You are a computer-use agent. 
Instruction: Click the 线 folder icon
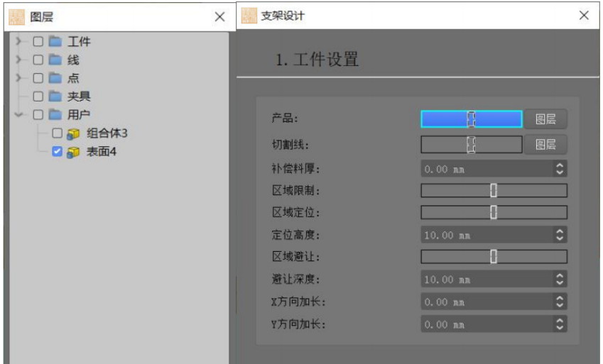(55, 60)
